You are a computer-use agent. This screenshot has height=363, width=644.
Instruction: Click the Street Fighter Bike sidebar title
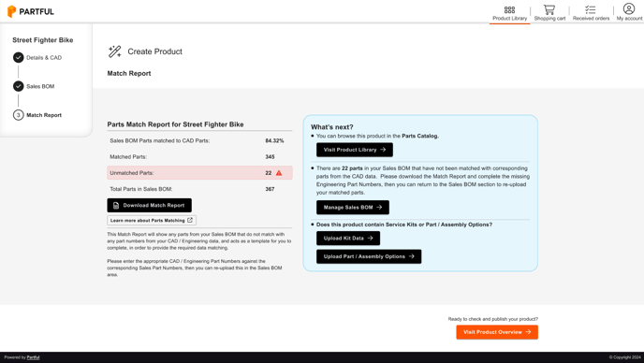click(x=43, y=40)
